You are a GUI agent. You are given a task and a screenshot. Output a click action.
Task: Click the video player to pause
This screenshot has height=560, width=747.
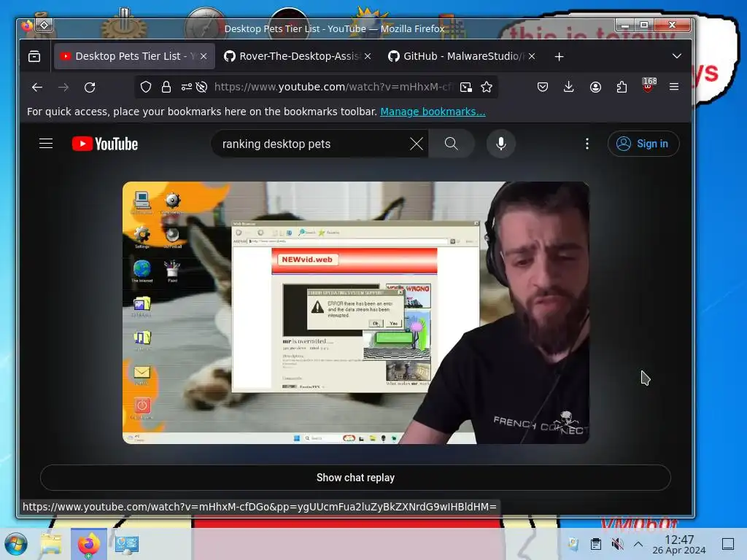(355, 312)
